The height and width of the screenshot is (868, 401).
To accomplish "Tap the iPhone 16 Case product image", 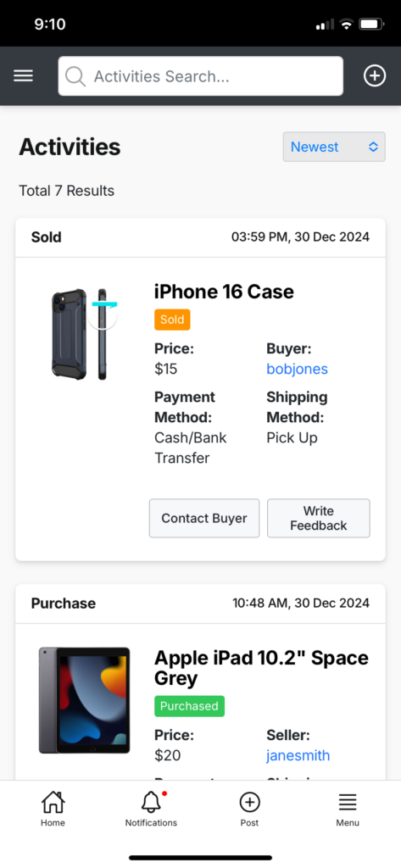I will click(x=85, y=334).
